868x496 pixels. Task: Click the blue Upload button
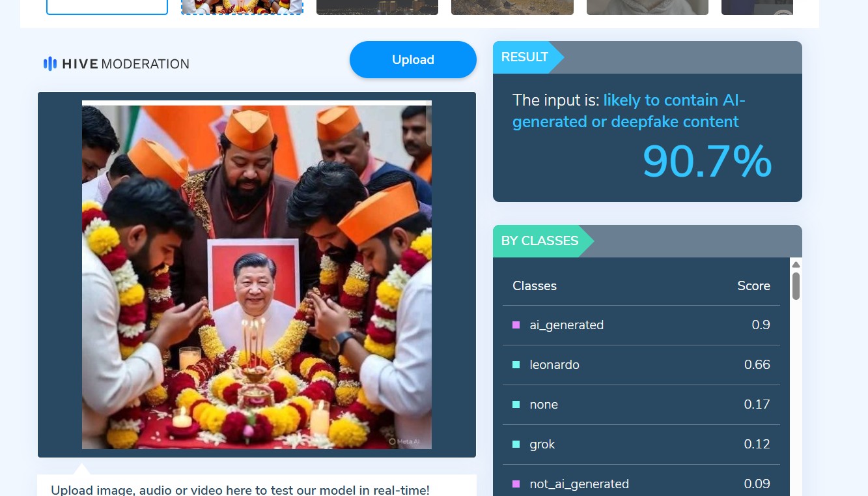pyautogui.click(x=413, y=59)
